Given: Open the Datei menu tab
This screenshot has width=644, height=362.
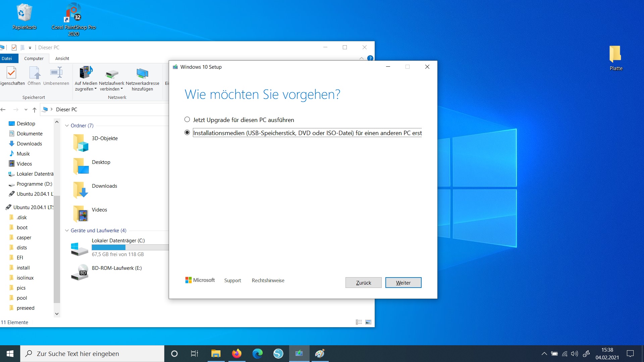Looking at the screenshot, I should tap(7, 58).
